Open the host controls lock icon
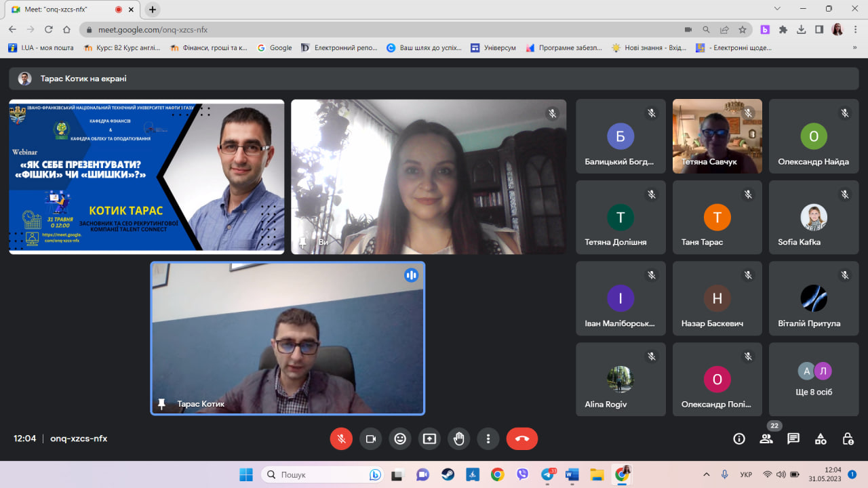The image size is (868, 488). coord(848,439)
